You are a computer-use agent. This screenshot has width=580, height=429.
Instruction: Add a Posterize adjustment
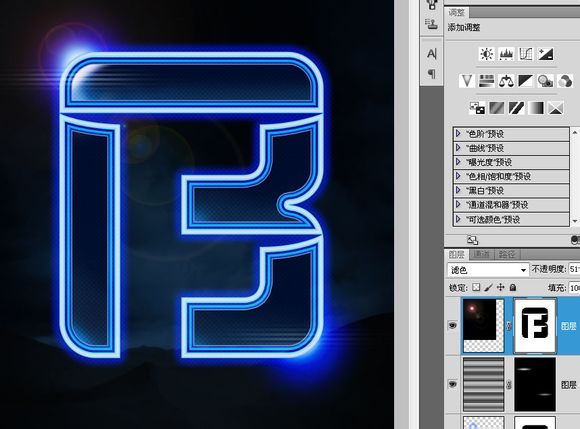pos(496,108)
